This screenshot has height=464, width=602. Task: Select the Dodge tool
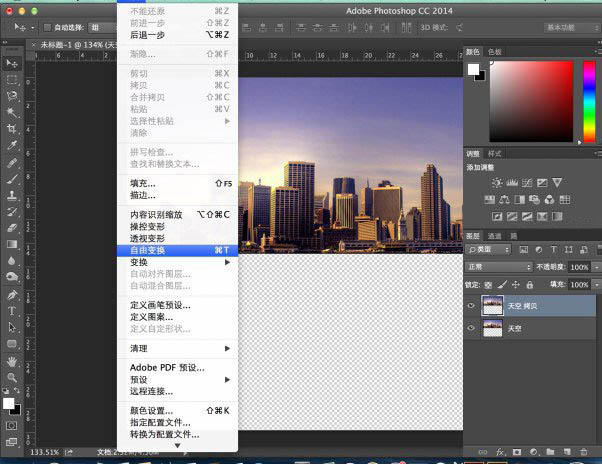12,277
